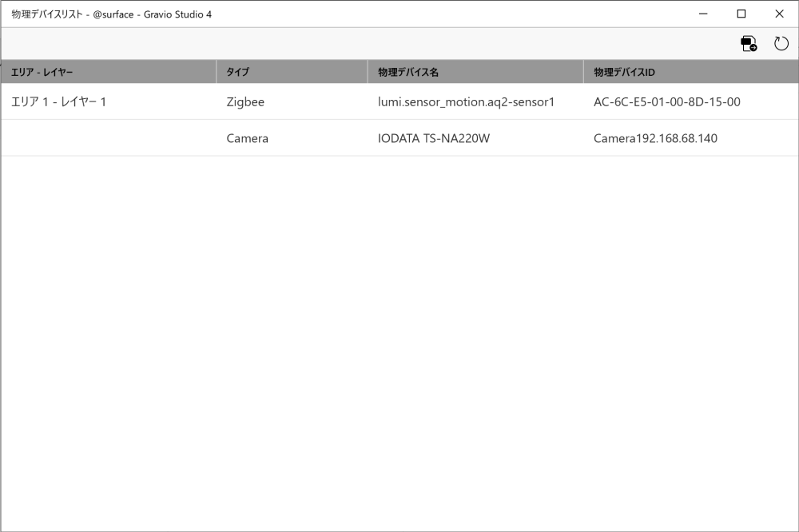Click the empty toolbar area left of the export icon
Screen dimensions: 799x532
pos(360,44)
